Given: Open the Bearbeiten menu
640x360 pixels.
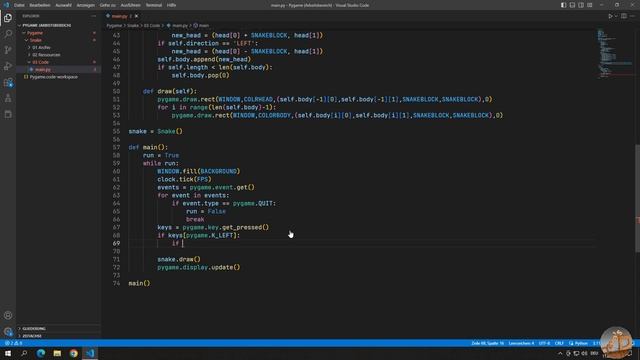Looking at the screenshot, I should [40, 5].
